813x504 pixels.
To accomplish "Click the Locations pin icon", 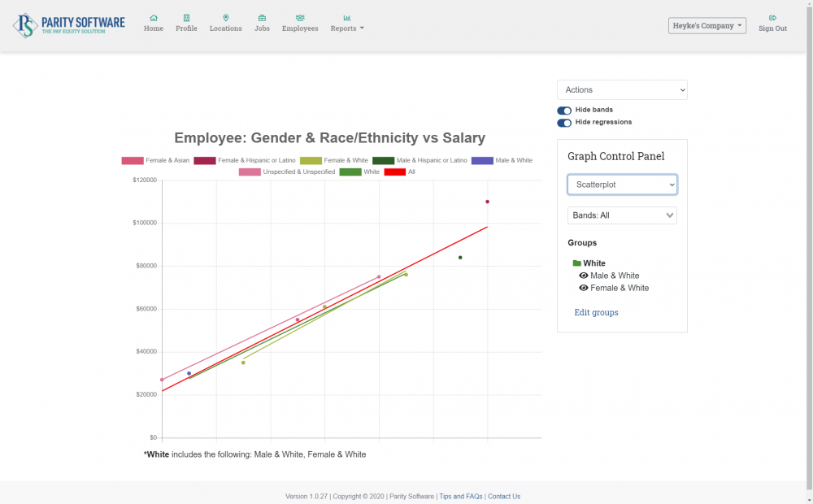I will click(225, 18).
